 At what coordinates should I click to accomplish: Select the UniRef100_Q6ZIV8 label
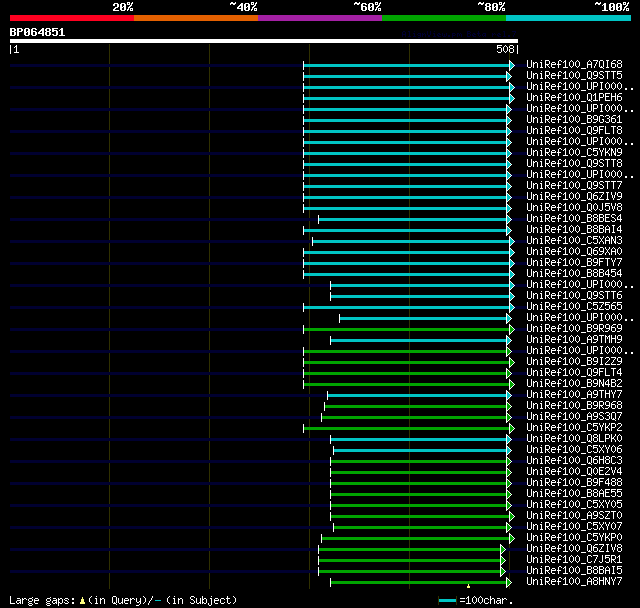pos(574,549)
